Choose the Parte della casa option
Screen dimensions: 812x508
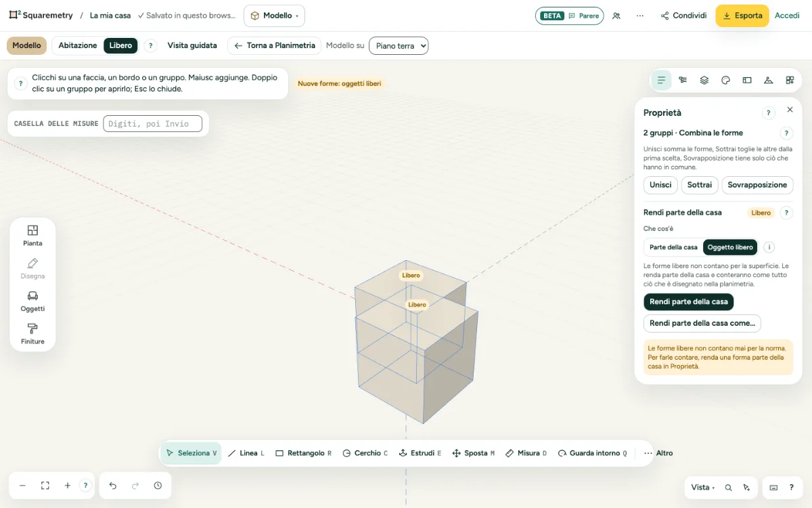point(673,247)
